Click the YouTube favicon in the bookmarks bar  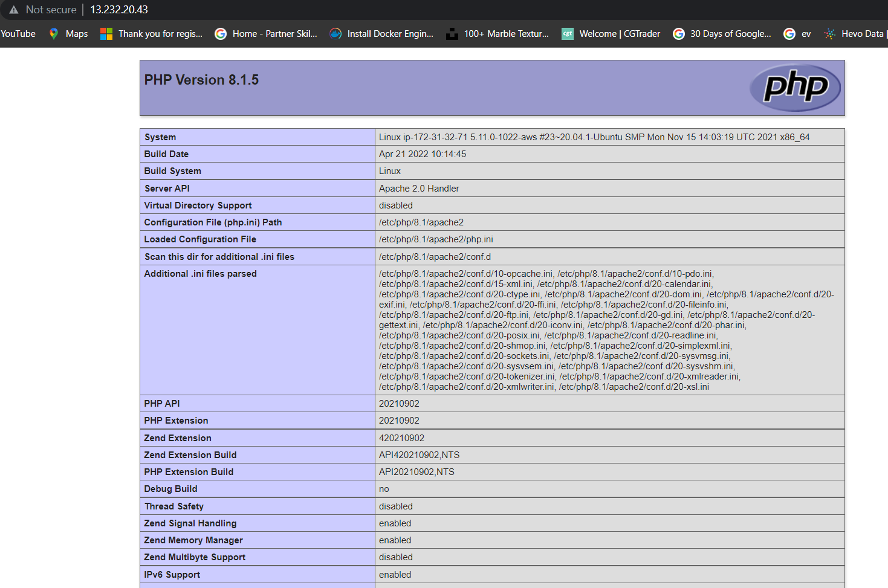[x=2, y=33]
